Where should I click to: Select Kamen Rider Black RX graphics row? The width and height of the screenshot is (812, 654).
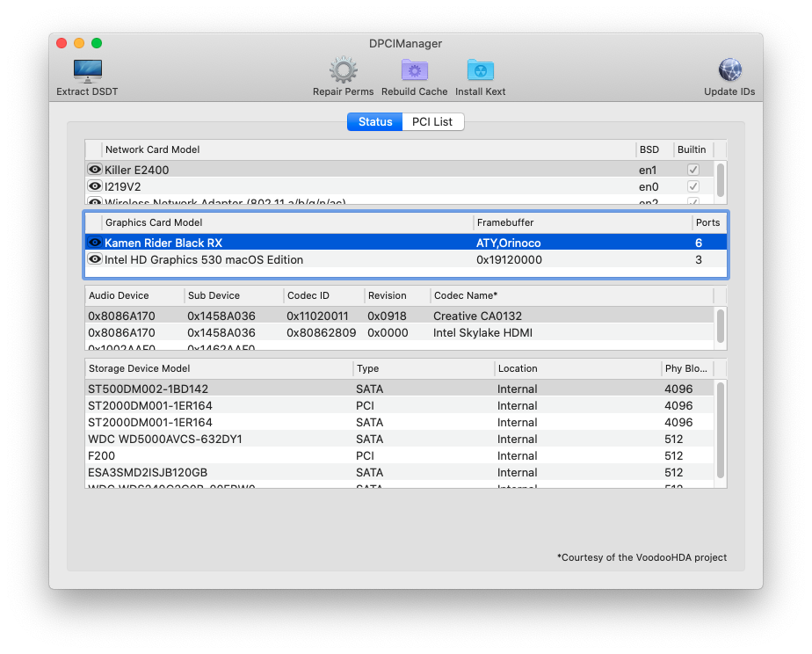click(x=406, y=243)
